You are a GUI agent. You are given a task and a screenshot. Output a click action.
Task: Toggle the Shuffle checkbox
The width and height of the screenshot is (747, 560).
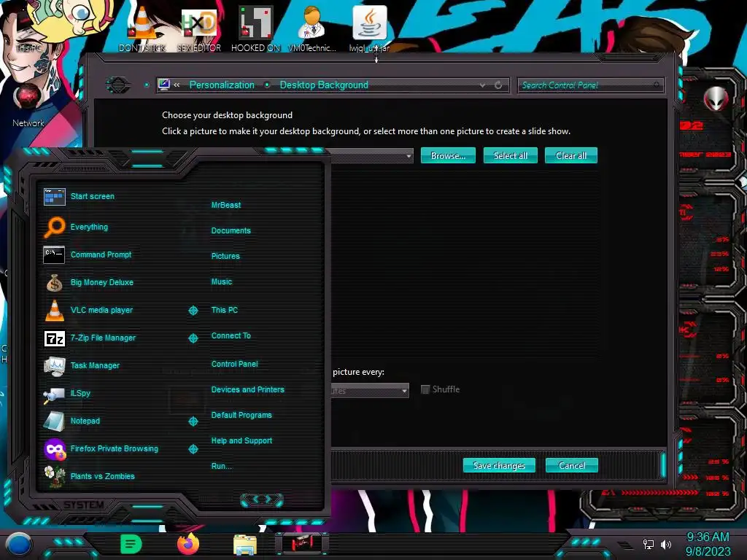pos(425,389)
